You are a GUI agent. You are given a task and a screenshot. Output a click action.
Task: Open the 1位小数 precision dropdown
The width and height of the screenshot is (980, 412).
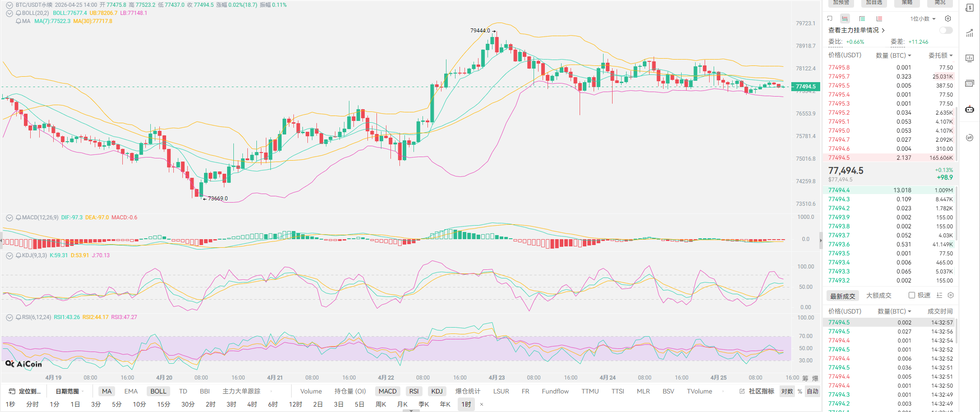(x=923, y=19)
